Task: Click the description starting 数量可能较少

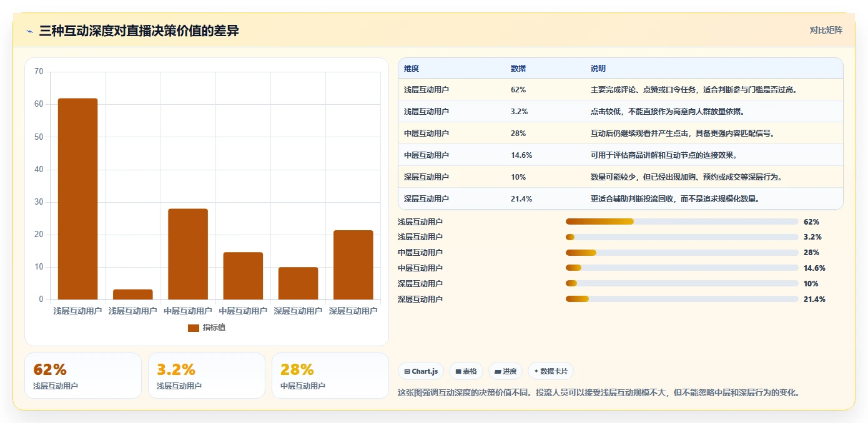Action: click(x=687, y=177)
